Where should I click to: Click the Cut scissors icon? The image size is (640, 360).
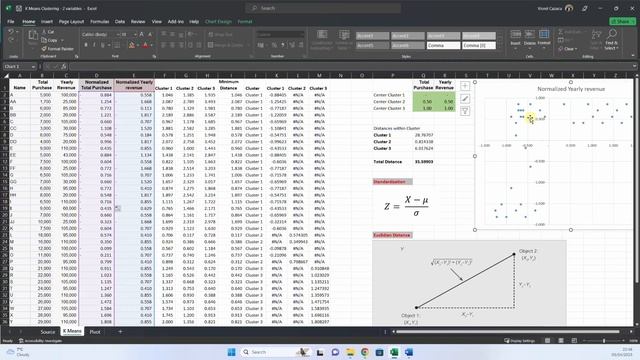pyautogui.click(x=45, y=32)
